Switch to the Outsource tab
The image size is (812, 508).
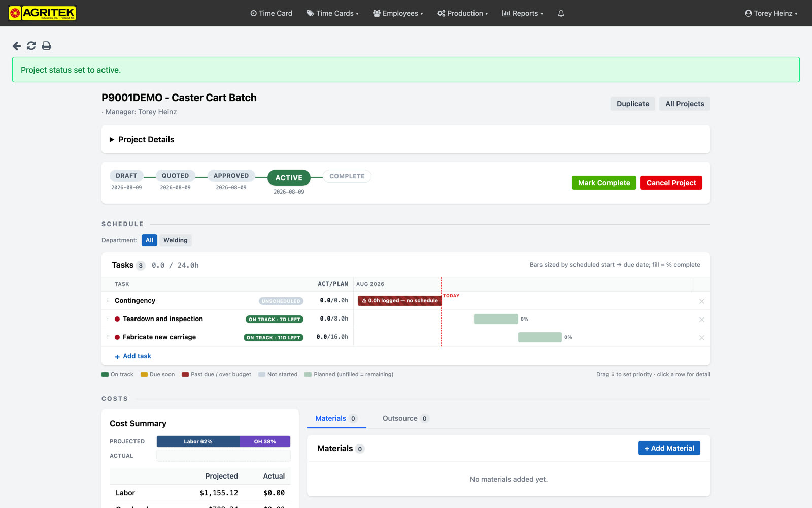405,418
